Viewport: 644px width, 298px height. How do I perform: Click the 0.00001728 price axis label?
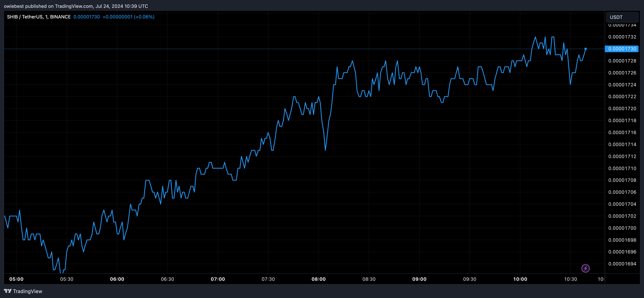(x=622, y=61)
